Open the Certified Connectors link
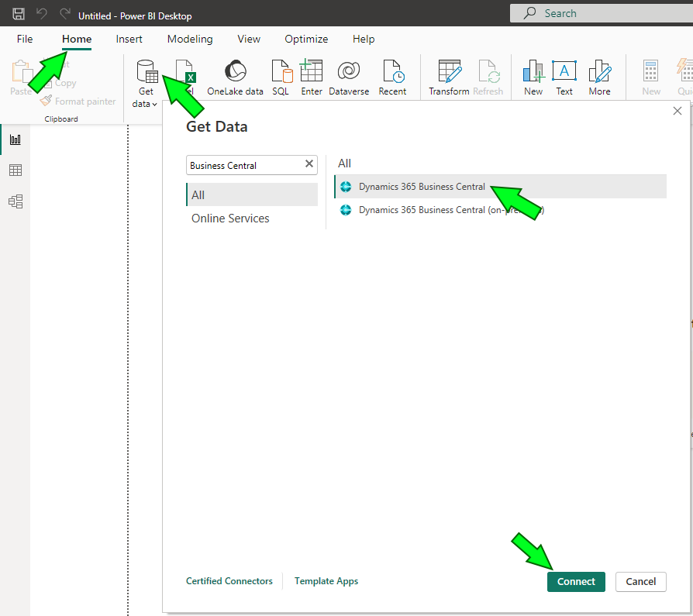 pyautogui.click(x=229, y=581)
